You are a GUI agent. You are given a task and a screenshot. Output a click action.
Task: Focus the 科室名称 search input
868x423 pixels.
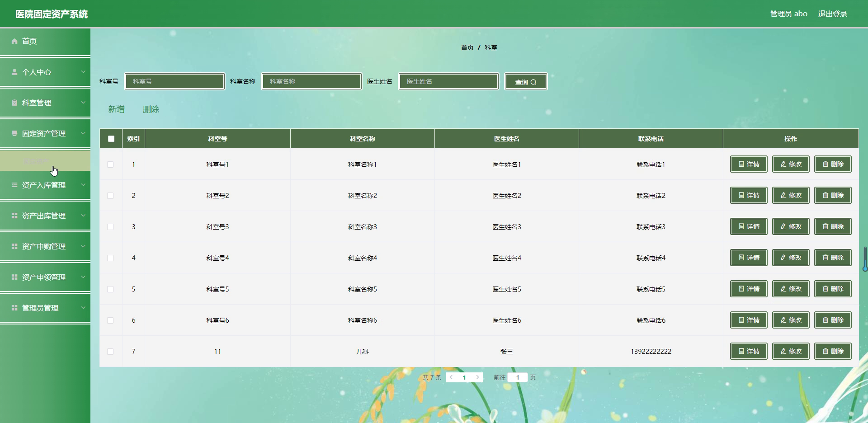[x=311, y=81]
